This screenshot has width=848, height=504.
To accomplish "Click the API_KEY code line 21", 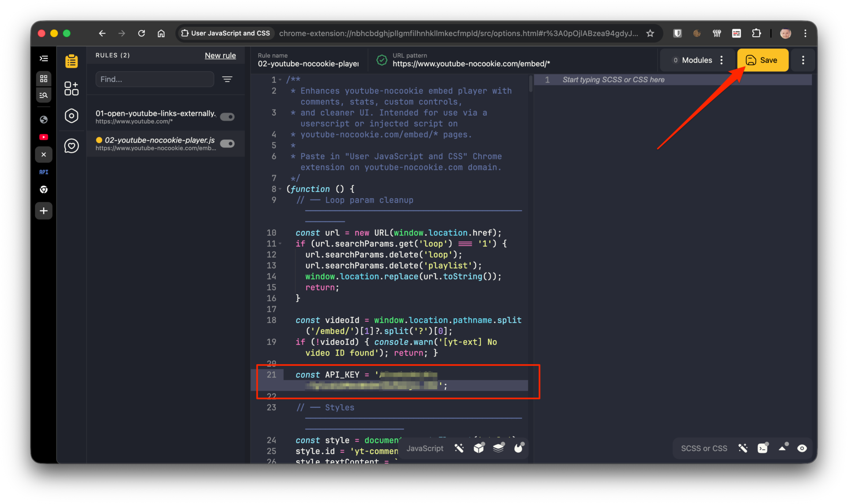I will 389,380.
